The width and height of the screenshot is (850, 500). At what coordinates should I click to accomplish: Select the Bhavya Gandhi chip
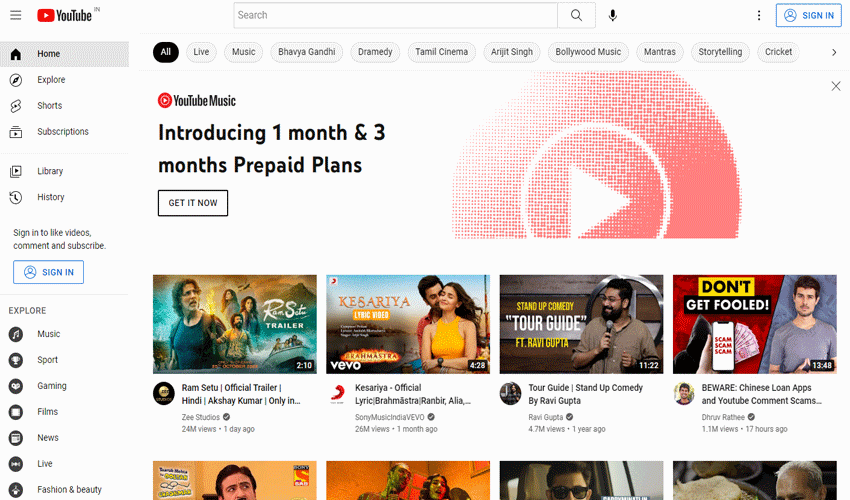(307, 52)
